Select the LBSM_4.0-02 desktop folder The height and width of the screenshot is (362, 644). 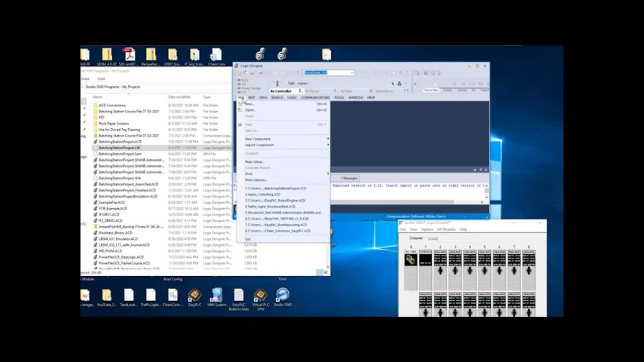pos(107,57)
